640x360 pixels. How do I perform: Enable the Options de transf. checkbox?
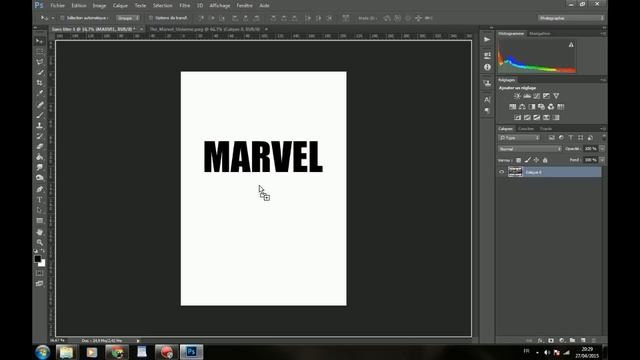[151, 18]
